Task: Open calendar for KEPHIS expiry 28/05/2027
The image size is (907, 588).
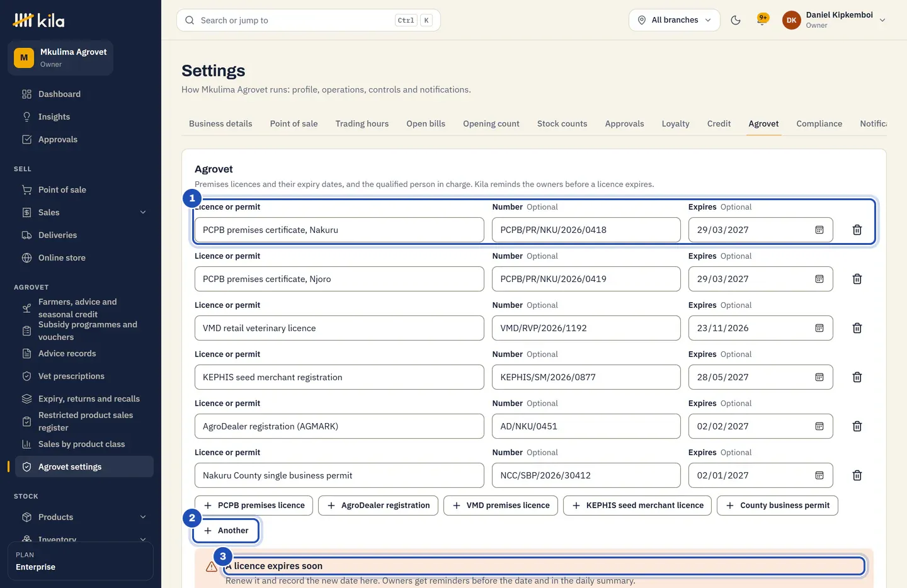Action: (819, 377)
